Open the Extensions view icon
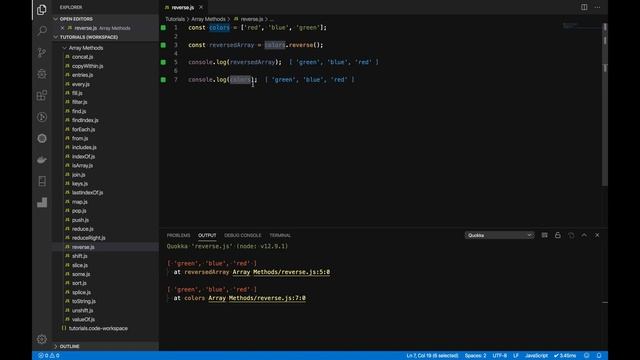This screenshot has width=640, height=360. [x=42, y=96]
